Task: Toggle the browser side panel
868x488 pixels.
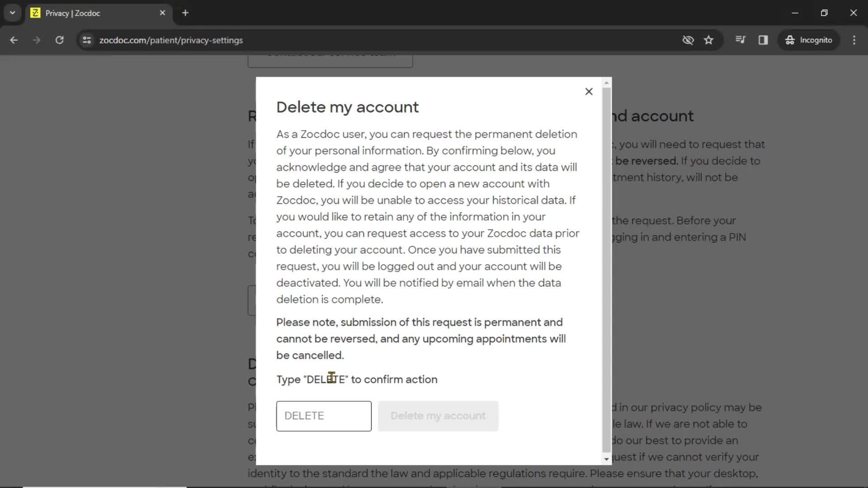Action: point(763,40)
